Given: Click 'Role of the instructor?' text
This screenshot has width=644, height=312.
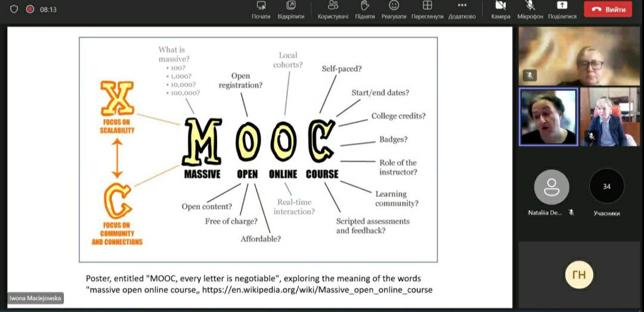Looking at the screenshot, I should coord(398,167).
